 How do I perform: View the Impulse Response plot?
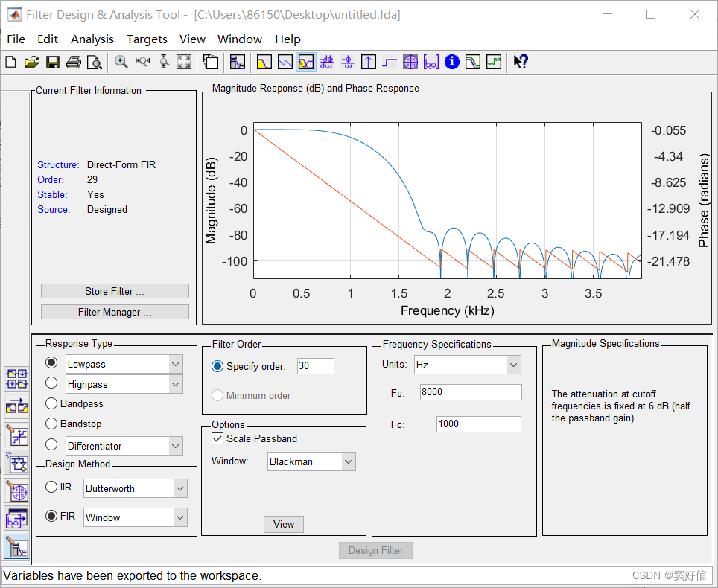(368, 62)
